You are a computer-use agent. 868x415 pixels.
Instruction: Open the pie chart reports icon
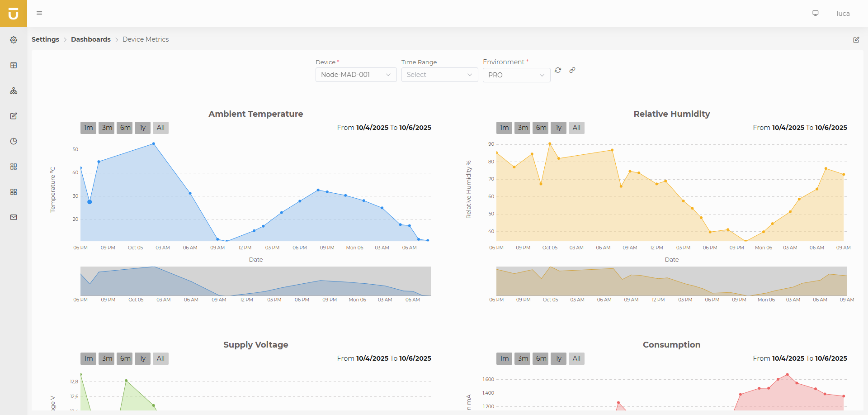(14, 141)
